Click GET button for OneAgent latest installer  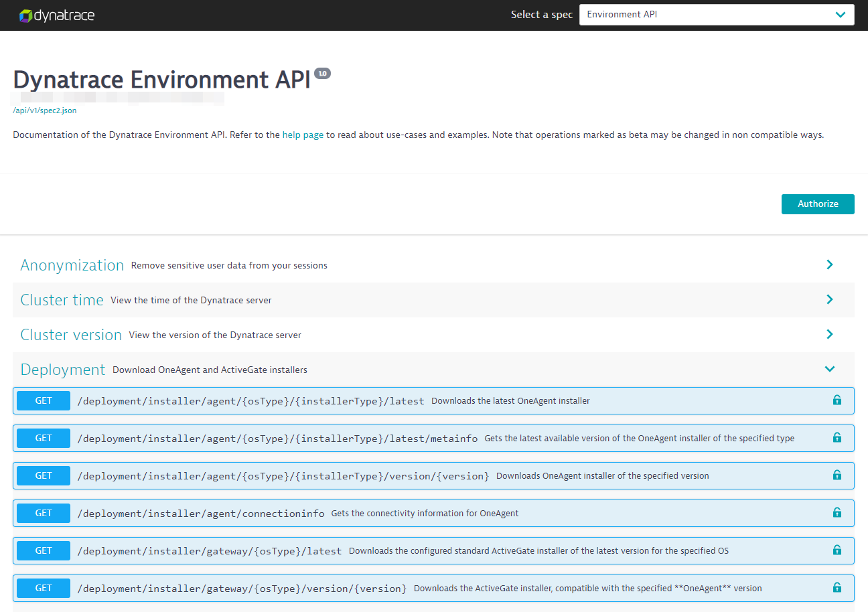[x=44, y=400]
